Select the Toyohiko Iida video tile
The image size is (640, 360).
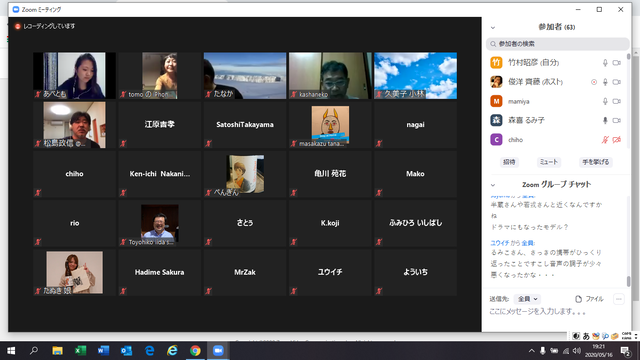[160, 223]
